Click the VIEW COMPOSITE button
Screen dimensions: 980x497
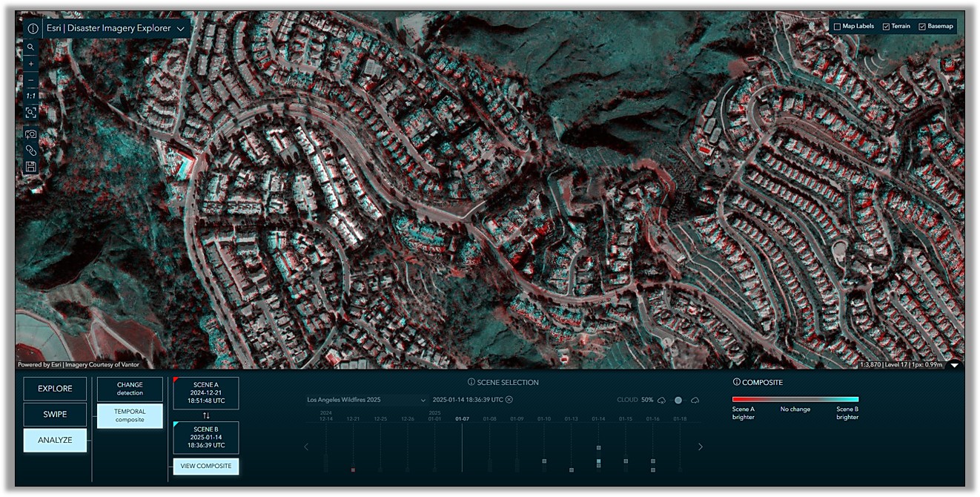coord(206,467)
